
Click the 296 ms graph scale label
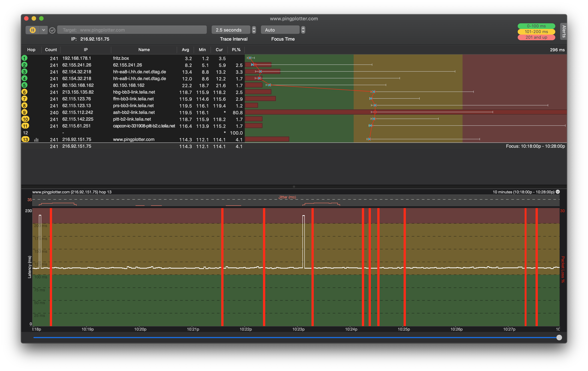(x=557, y=50)
